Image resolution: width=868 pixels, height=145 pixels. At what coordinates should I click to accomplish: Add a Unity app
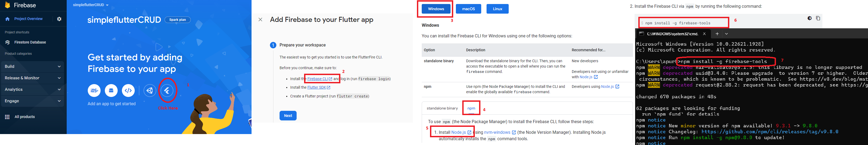150,91
